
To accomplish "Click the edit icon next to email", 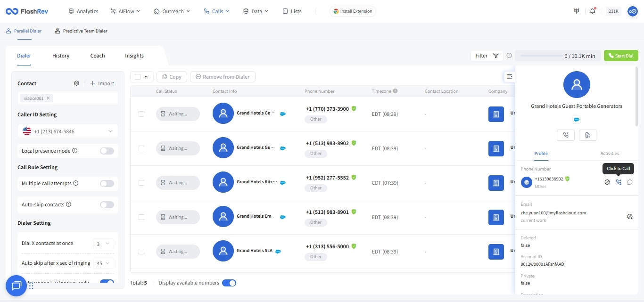I will (x=630, y=217).
